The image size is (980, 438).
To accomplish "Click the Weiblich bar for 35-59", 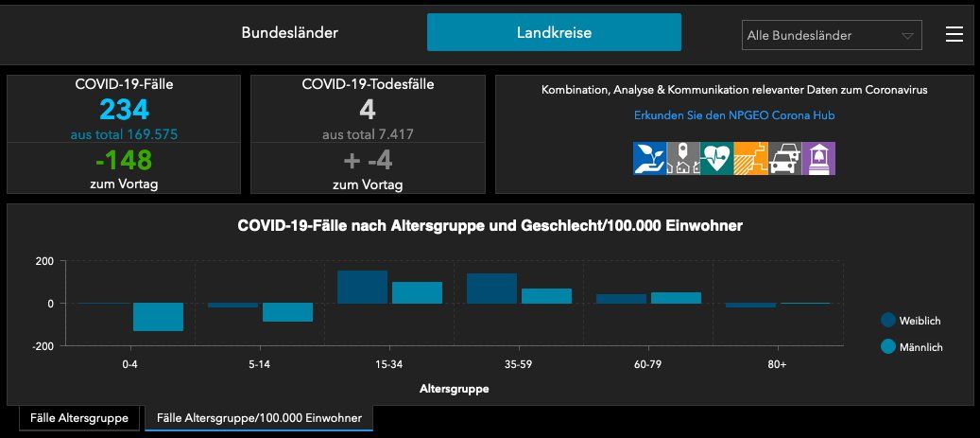I will [491, 289].
